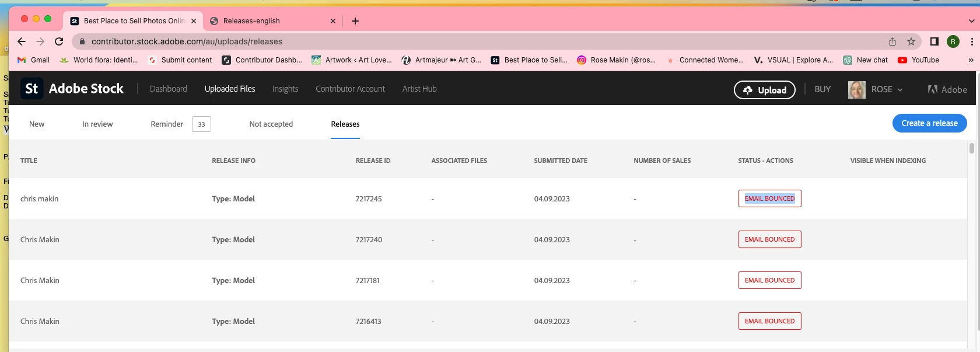Open the Connected Wome... bookmark

(x=705, y=60)
